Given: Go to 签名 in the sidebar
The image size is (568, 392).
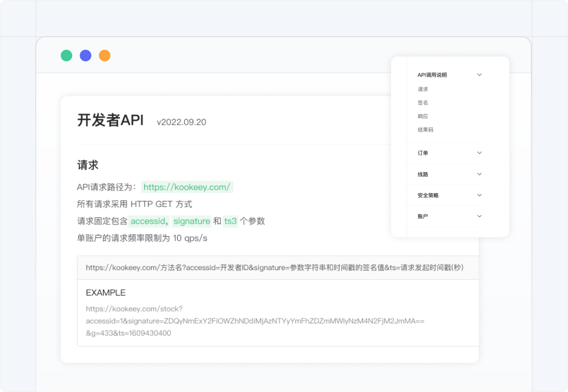Looking at the screenshot, I should 423,103.
